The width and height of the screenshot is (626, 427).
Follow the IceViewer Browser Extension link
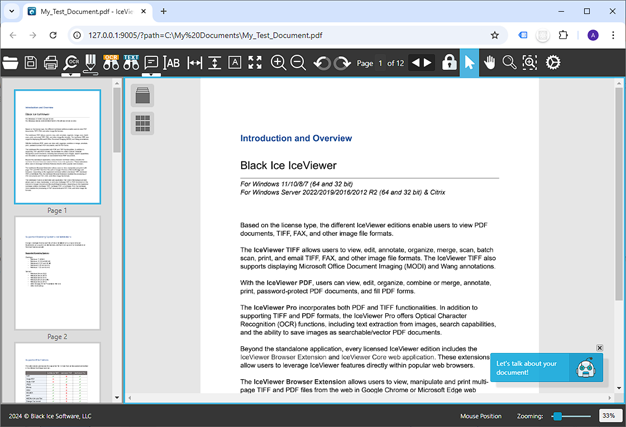[283, 357]
